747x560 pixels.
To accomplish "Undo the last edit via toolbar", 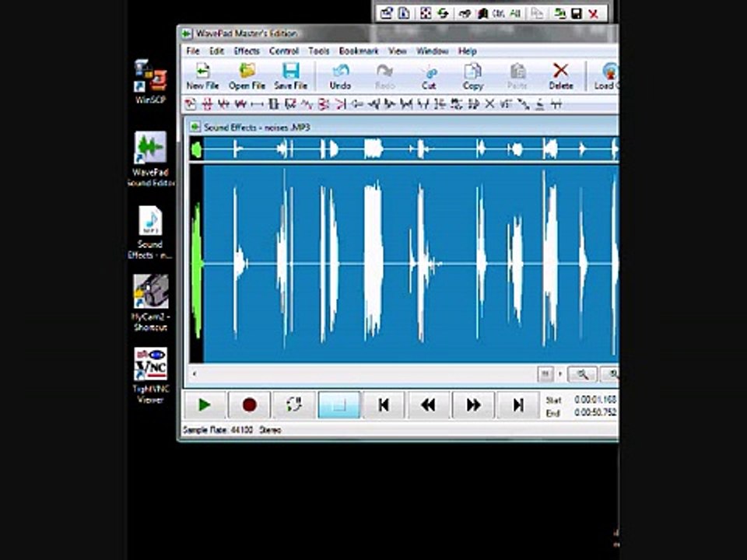I will (340, 76).
